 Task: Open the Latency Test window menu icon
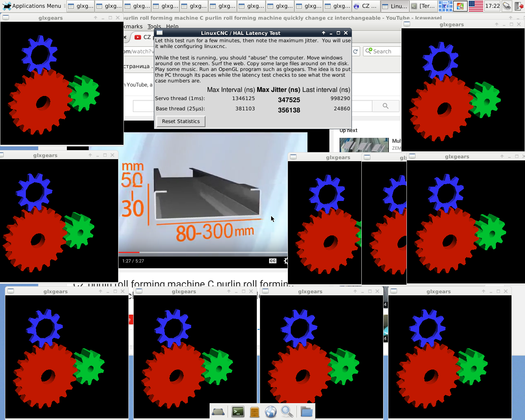(160, 33)
